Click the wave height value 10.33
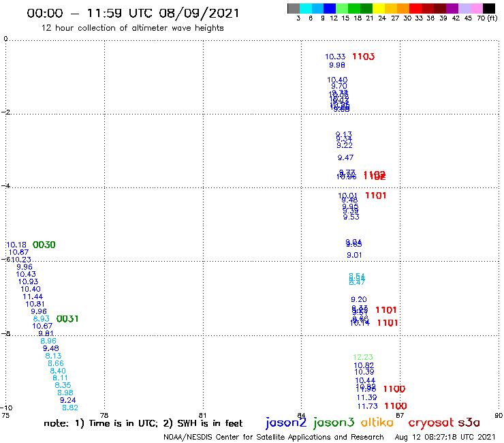 coord(335,57)
